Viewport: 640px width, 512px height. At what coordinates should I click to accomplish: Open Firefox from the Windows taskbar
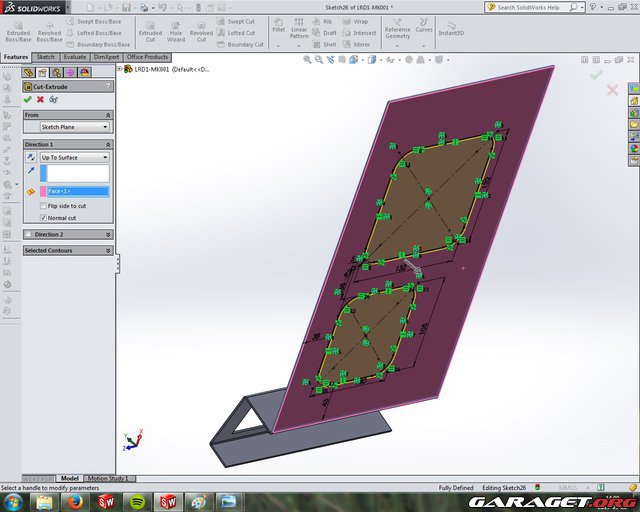(x=75, y=500)
